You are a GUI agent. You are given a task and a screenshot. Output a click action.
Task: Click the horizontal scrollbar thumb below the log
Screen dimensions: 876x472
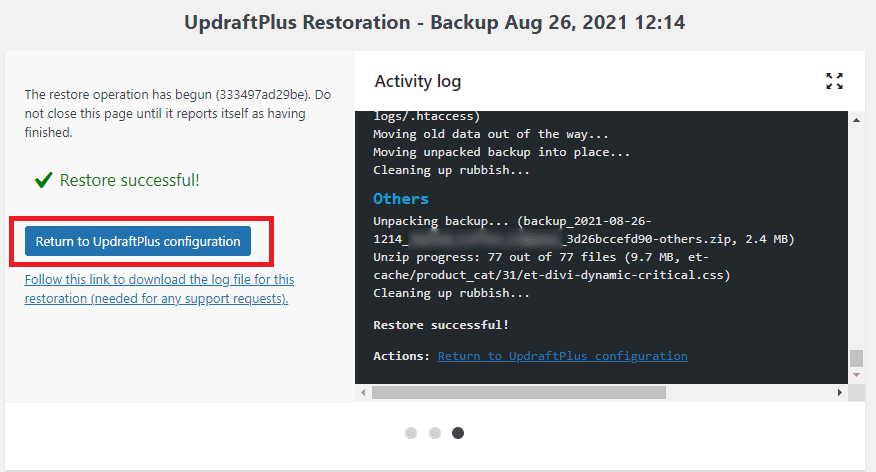coord(519,393)
